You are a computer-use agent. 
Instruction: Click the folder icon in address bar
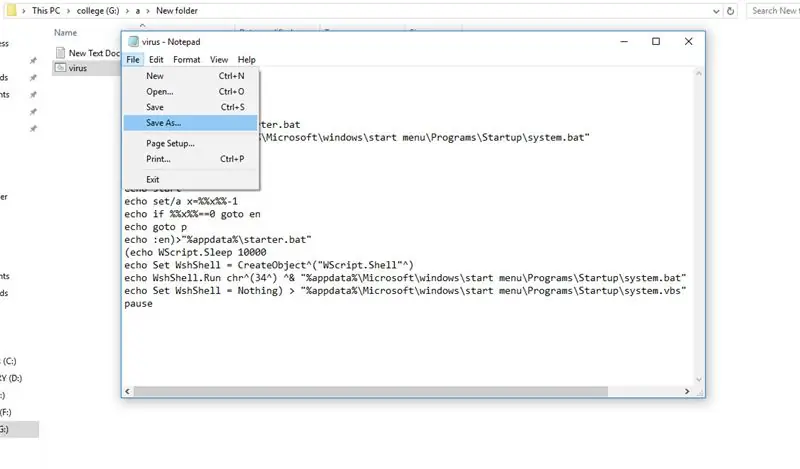(x=12, y=10)
